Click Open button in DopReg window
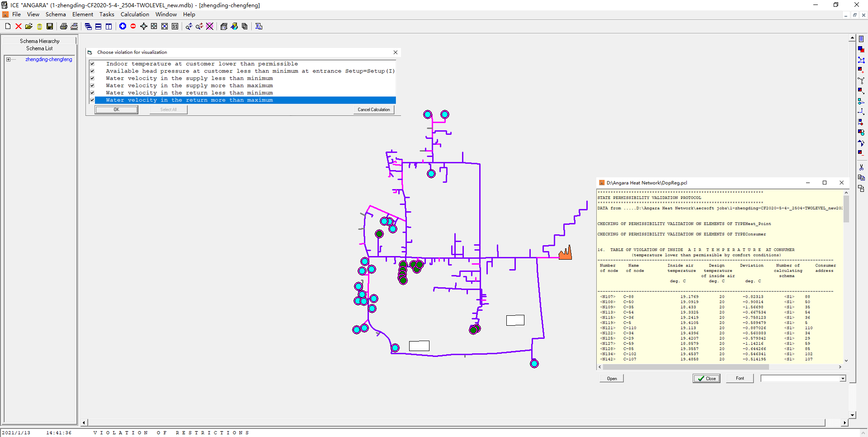 [x=612, y=379]
